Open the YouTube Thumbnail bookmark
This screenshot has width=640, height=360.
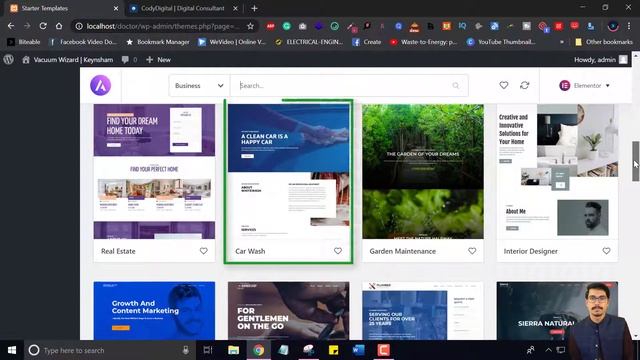[501, 42]
